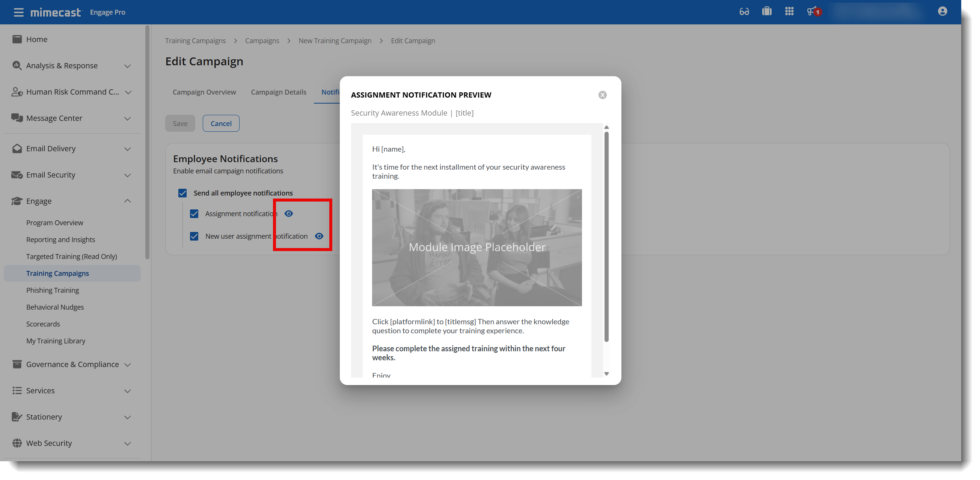Go to Campaigns breadcrumb
This screenshot has height=480, width=980.
pyautogui.click(x=262, y=41)
